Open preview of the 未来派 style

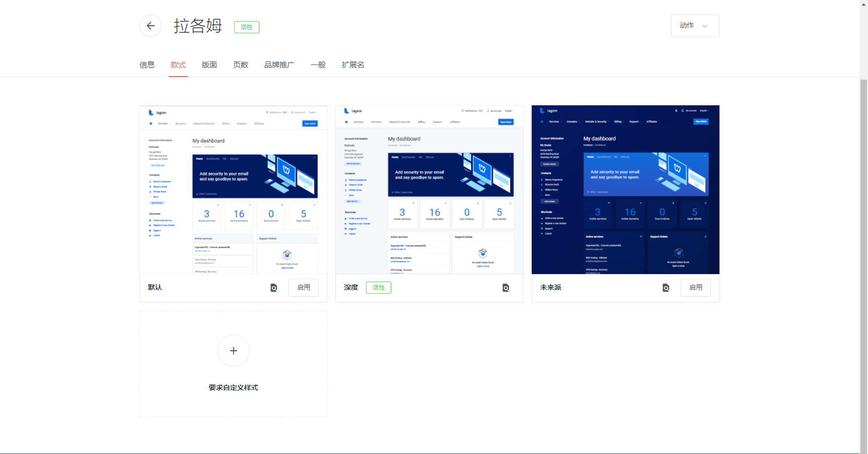[x=666, y=287]
